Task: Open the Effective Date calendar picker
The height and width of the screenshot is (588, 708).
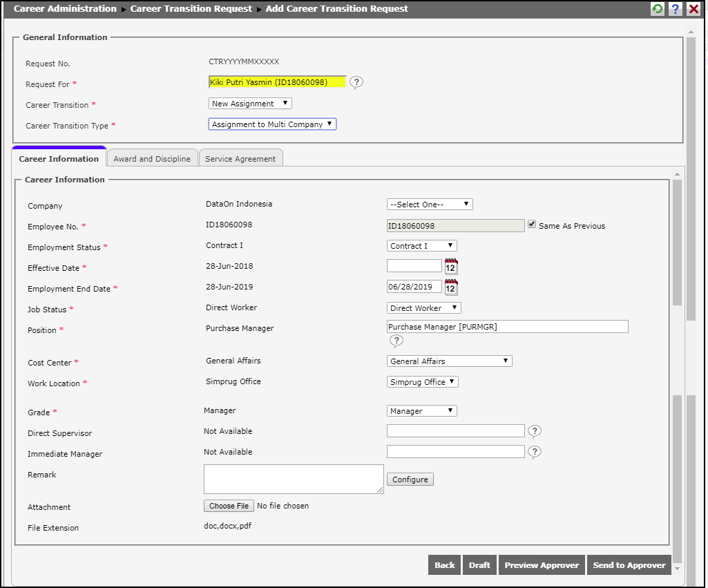Action: coord(451,267)
